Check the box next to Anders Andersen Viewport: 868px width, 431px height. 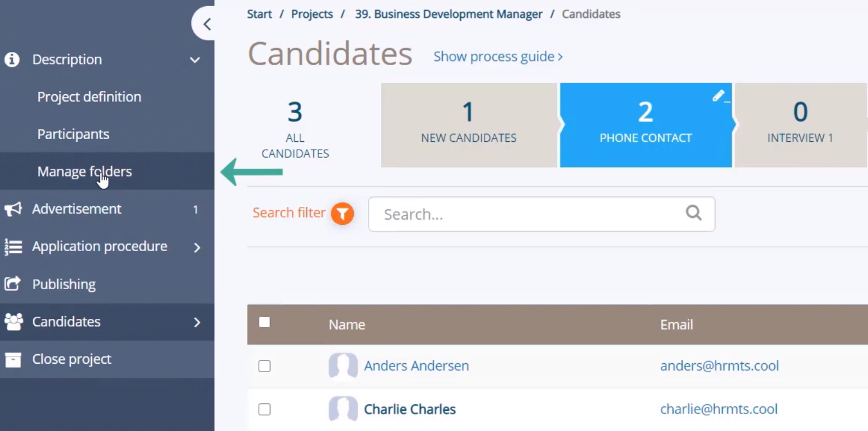tap(264, 366)
